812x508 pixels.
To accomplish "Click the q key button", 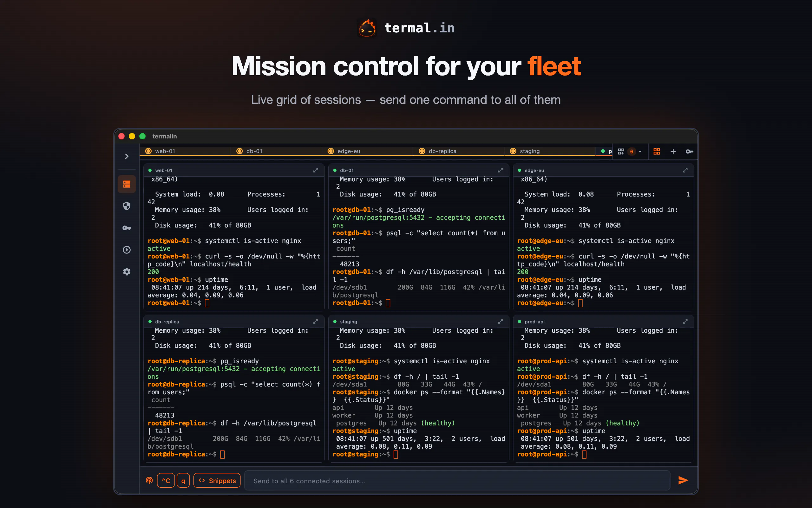I will click(183, 480).
